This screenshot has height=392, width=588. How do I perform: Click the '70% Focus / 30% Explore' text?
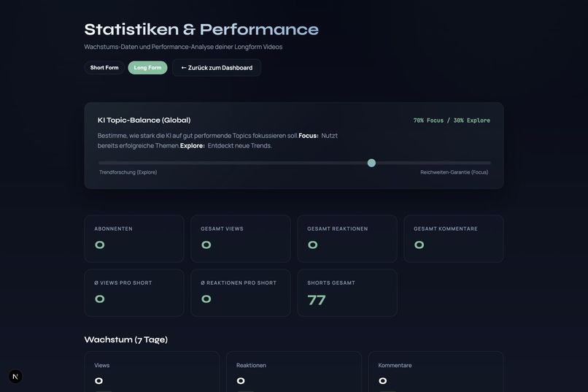tap(452, 120)
